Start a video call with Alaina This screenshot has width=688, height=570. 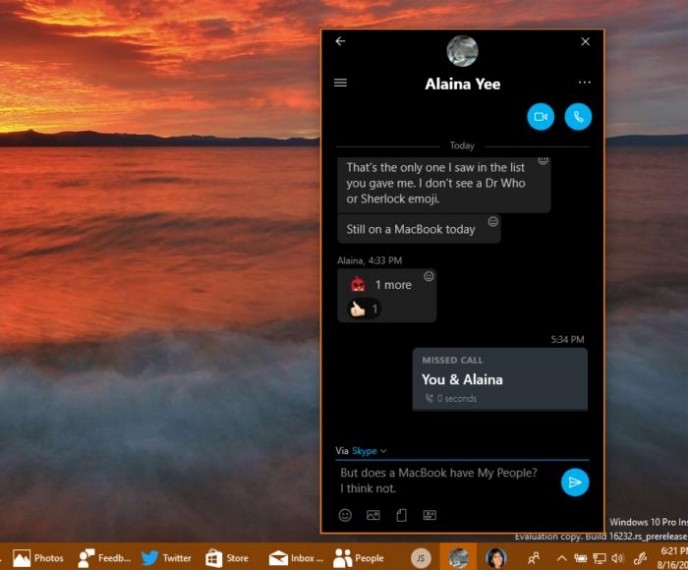[540, 117]
